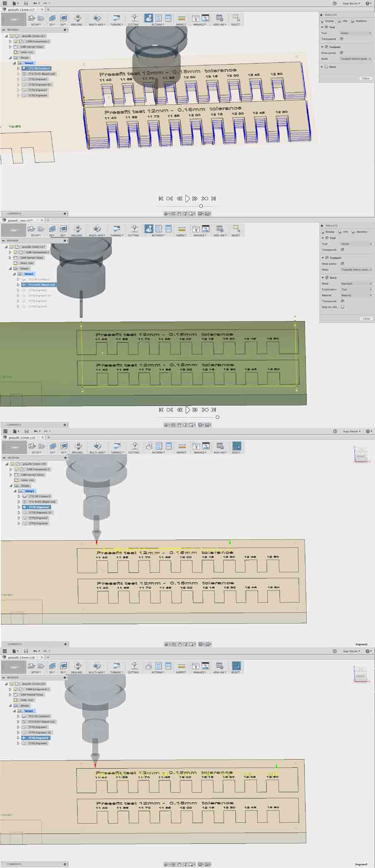Click Simulate icon above the green stock view

149,229
